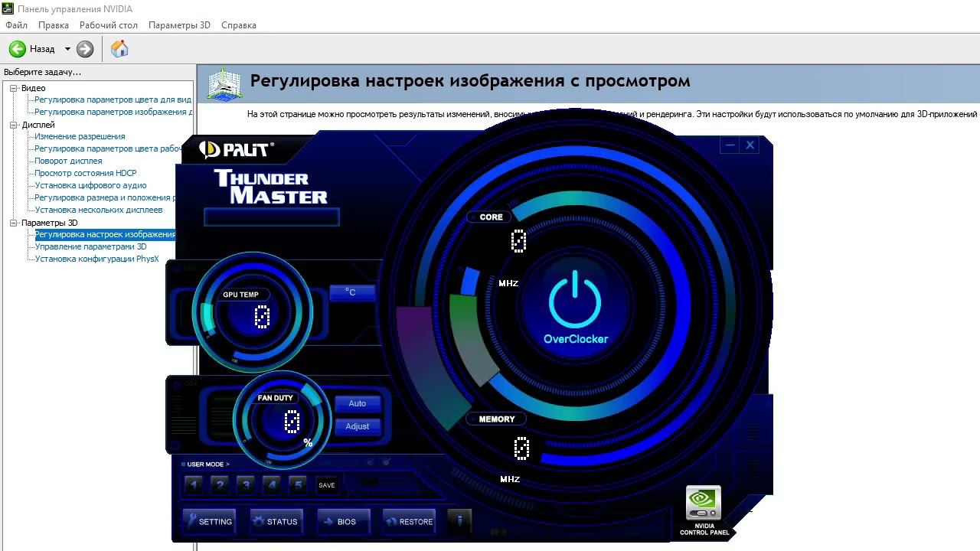Click the Выберите задачу heading
The image size is (980, 551).
coord(42,72)
